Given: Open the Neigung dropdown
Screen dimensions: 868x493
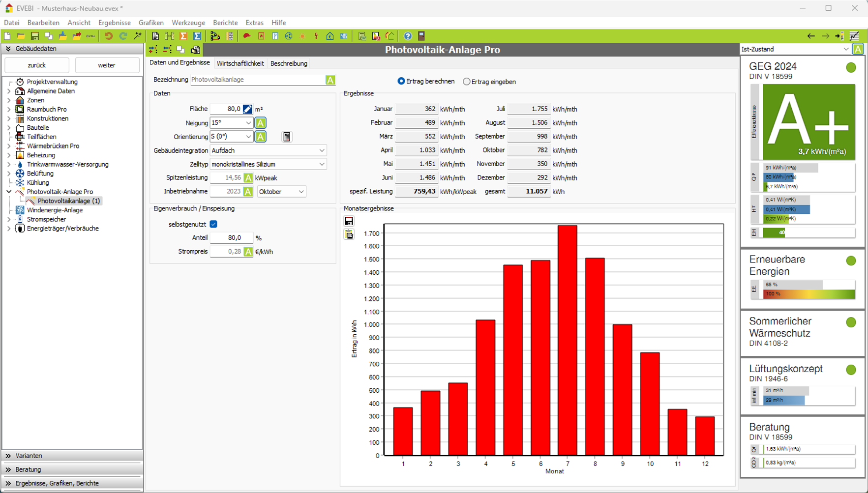Looking at the screenshot, I should tap(248, 123).
